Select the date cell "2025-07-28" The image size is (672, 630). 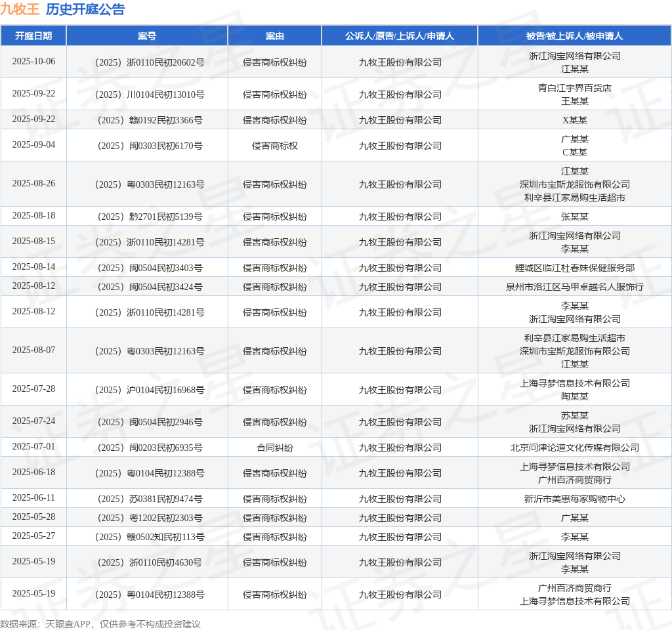(x=33, y=388)
